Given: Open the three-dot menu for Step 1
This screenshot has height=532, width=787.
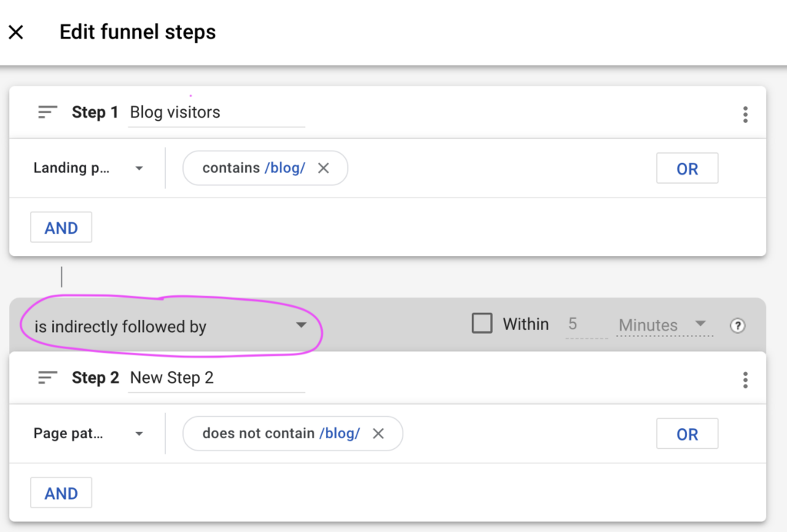Looking at the screenshot, I should click(745, 114).
